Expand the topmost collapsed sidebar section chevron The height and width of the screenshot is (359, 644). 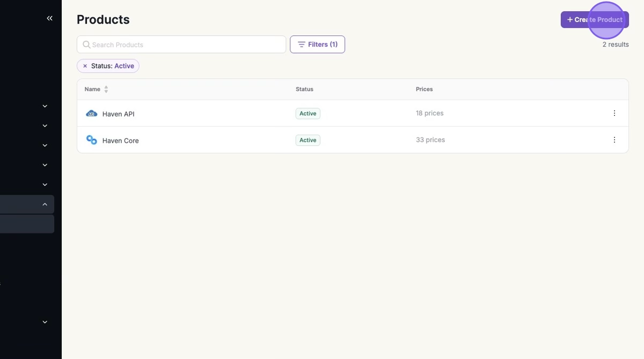click(x=45, y=106)
